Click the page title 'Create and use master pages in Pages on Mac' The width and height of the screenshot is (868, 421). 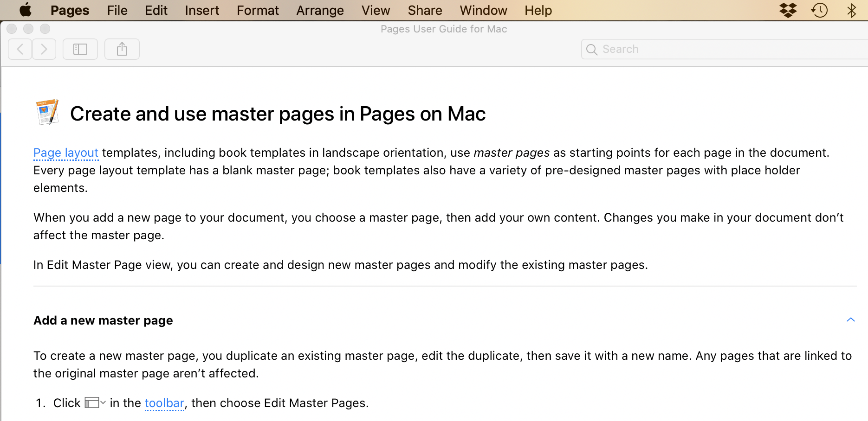tap(278, 114)
